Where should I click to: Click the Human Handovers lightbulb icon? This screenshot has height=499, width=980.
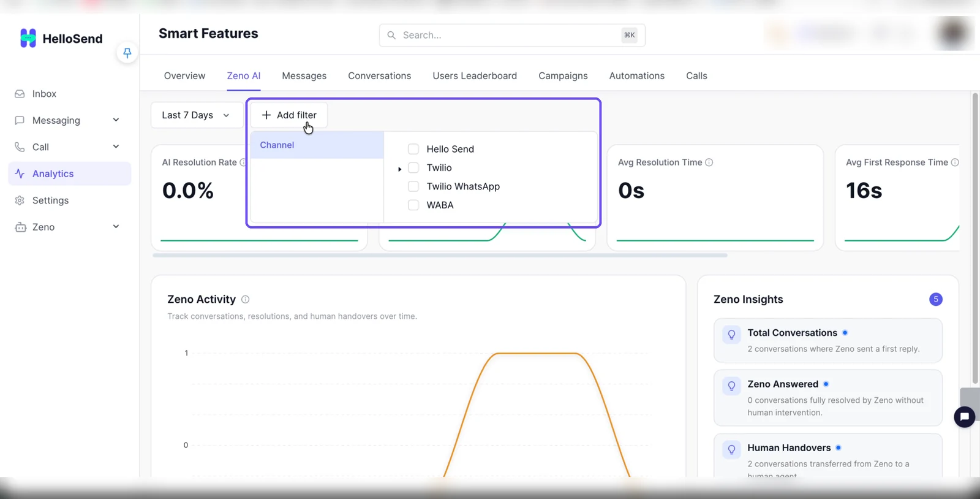pyautogui.click(x=731, y=450)
